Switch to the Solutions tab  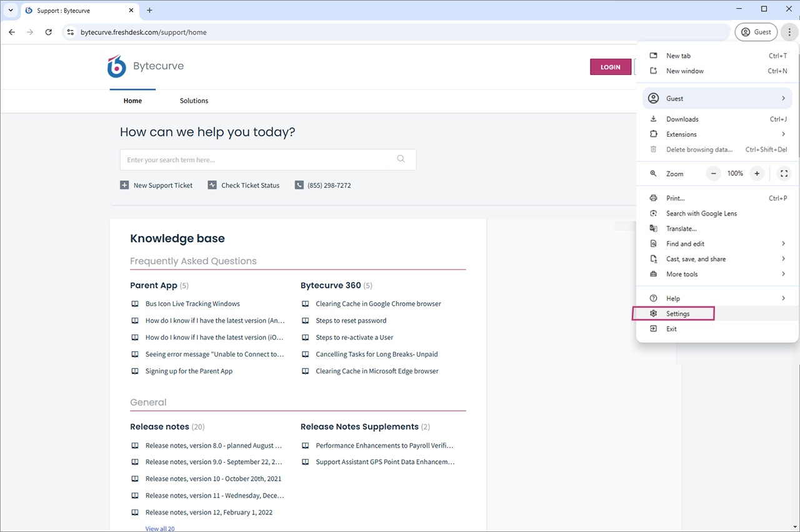click(x=194, y=101)
